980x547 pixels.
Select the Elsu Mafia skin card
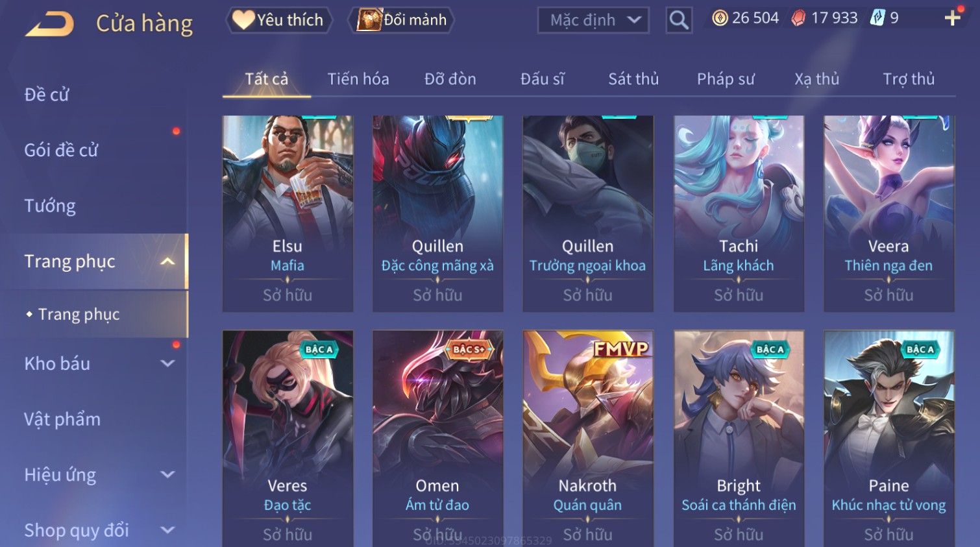pos(288,213)
